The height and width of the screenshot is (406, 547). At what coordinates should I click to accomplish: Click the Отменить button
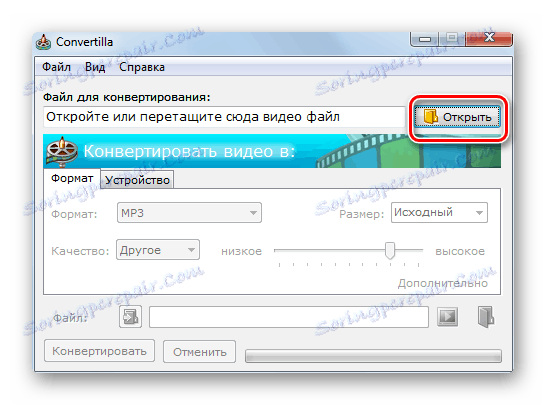(x=200, y=352)
